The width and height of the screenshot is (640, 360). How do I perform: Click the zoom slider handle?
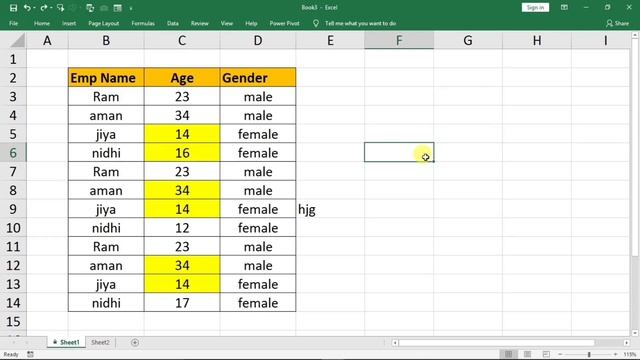click(589, 354)
